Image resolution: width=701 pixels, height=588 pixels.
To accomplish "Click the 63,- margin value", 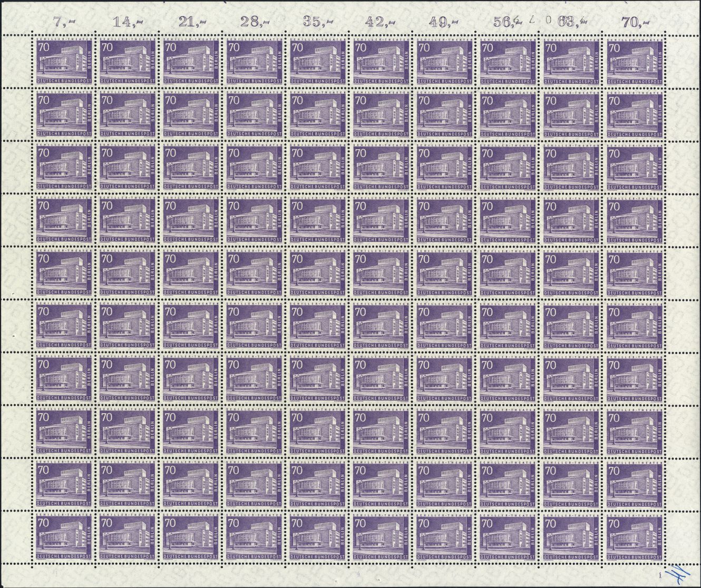I will 569,22.
